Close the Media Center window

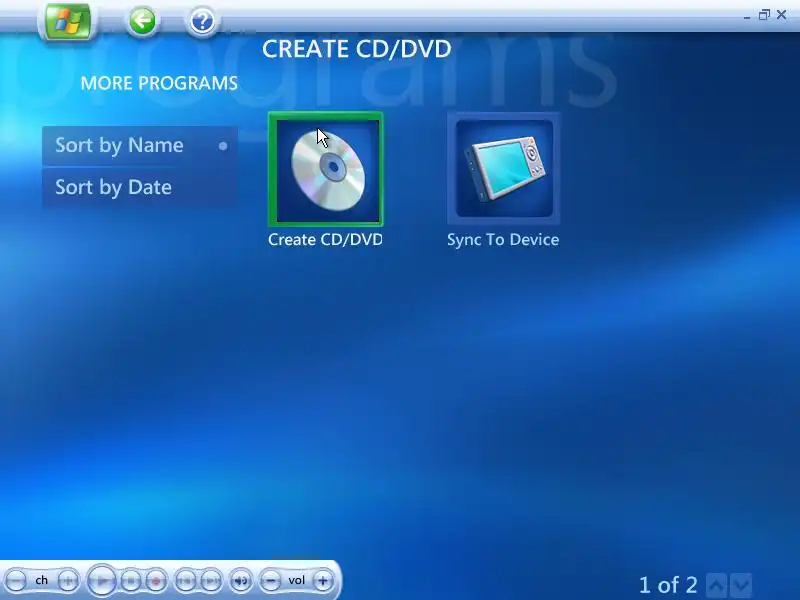pos(781,15)
